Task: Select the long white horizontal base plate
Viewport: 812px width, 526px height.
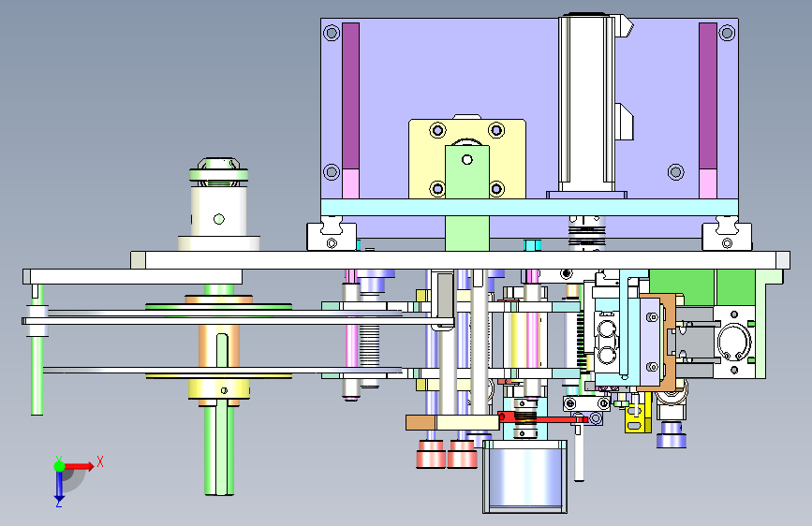Action: 461,260
